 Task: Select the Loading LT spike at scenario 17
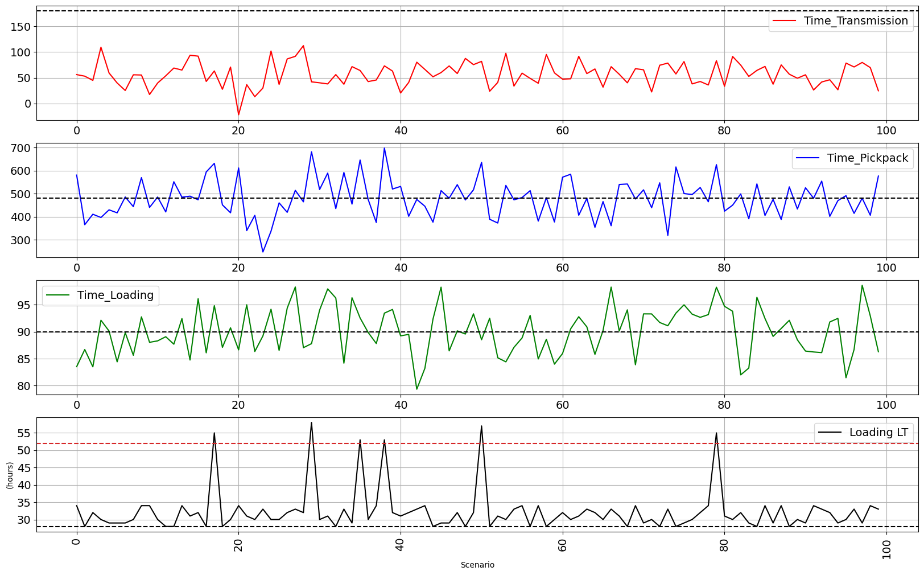(214, 433)
